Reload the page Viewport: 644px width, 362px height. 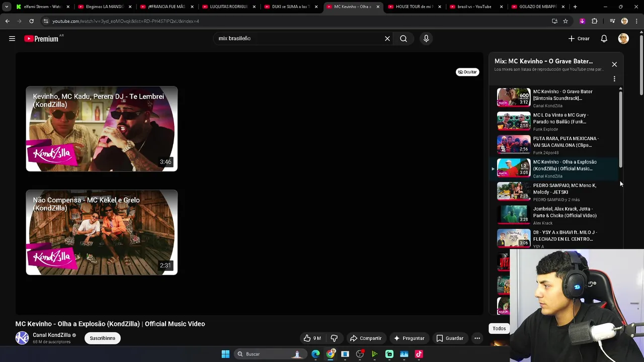(x=31, y=21)
